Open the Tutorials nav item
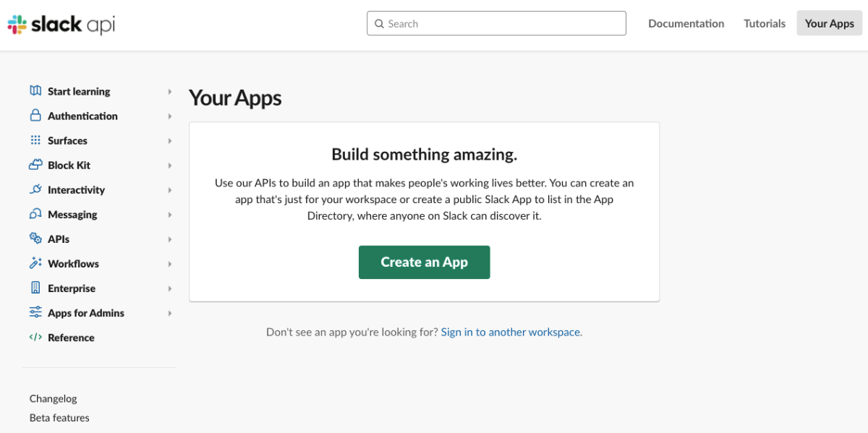 click(765, 24)
